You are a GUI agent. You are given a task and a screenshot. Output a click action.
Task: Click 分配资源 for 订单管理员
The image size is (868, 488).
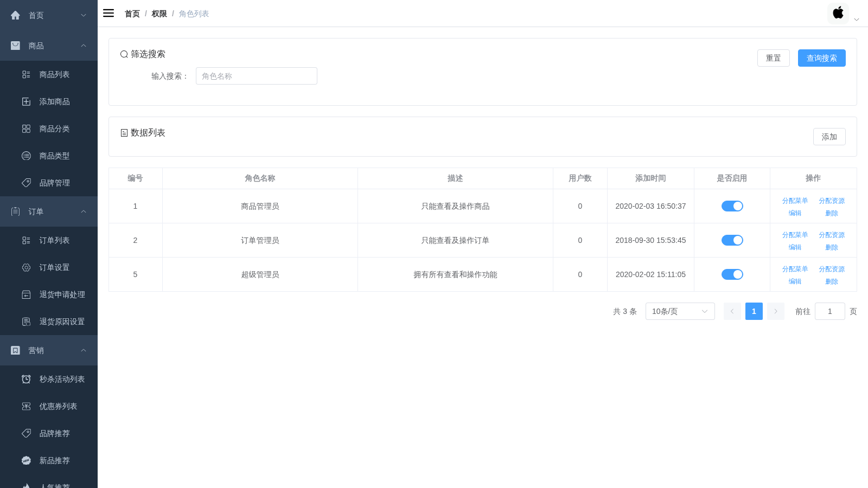click(832, 235)
